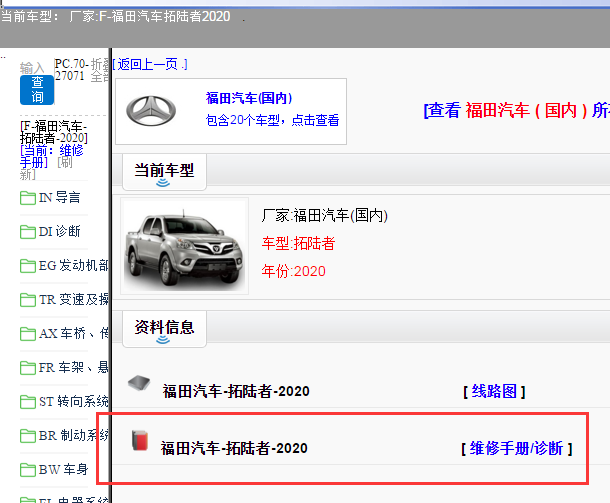Open the 线路图 link
Viewport: 610px width, 503px height.
[494, 391]
